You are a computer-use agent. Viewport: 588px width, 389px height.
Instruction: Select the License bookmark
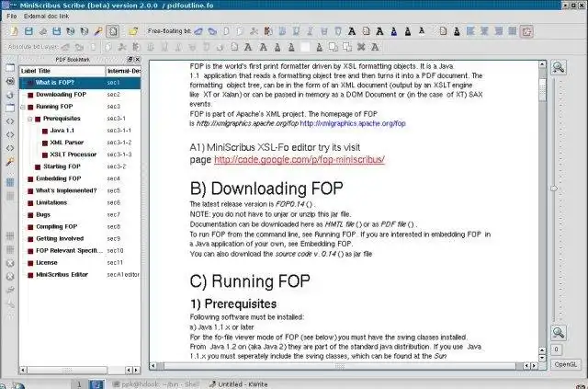[x=47, y=263]
